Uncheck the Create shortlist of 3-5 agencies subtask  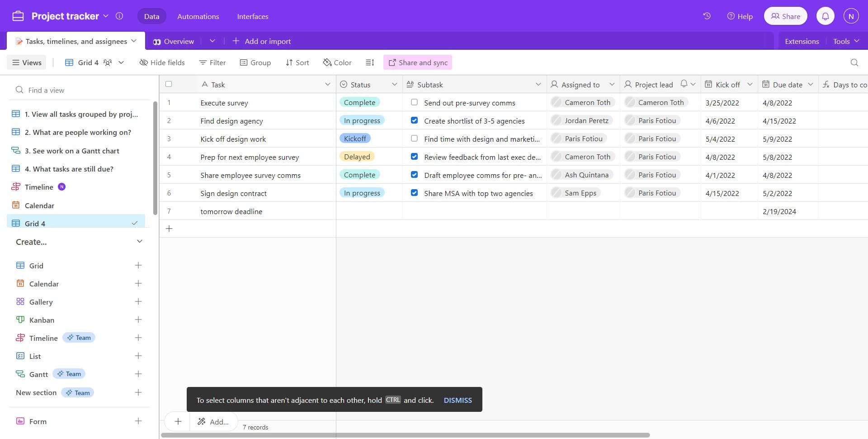[x=415, y=120]
